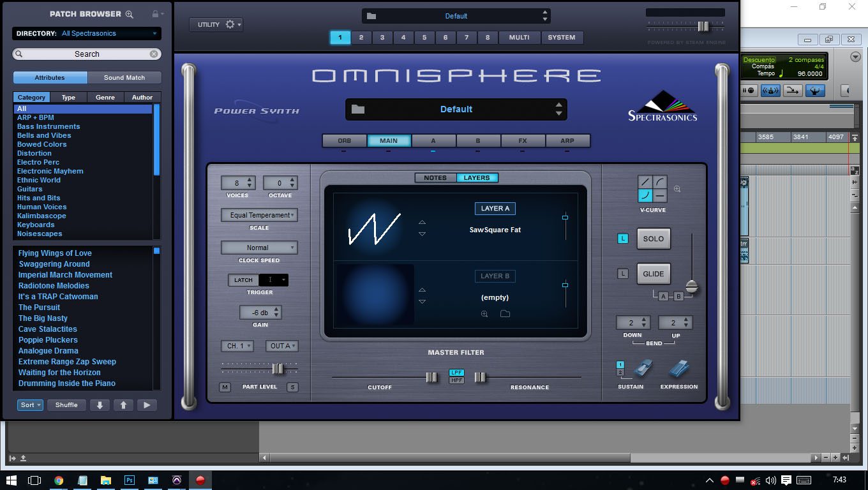This screenshot has width=868, height=490.
Task: Enable the Latch trigger toggle
Action: (243, 280)
